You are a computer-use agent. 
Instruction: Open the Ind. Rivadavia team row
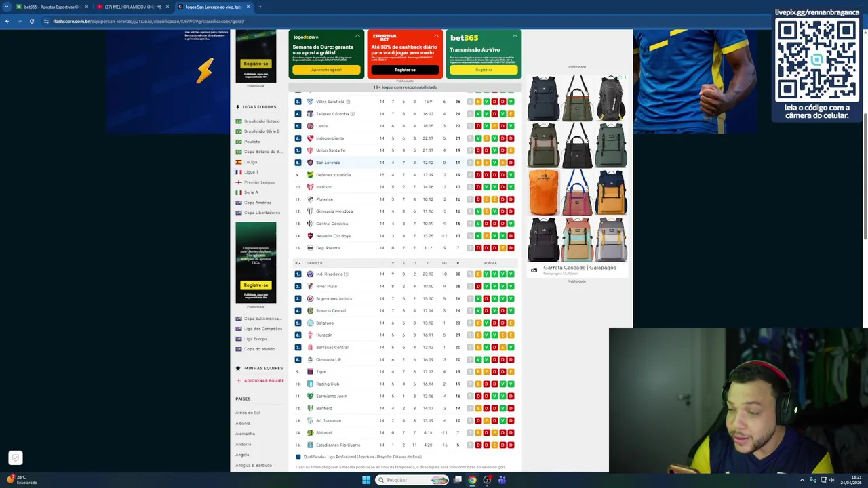[x=405, y=274]
